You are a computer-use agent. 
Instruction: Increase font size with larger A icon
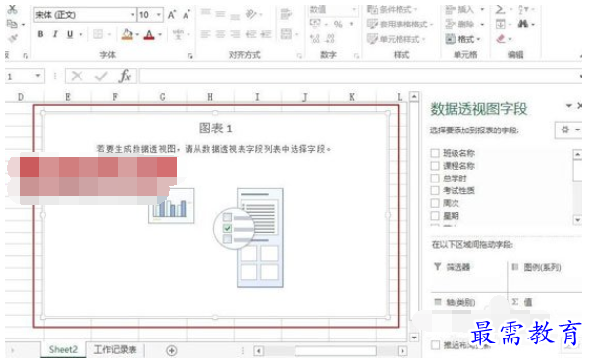coord(172,15)
